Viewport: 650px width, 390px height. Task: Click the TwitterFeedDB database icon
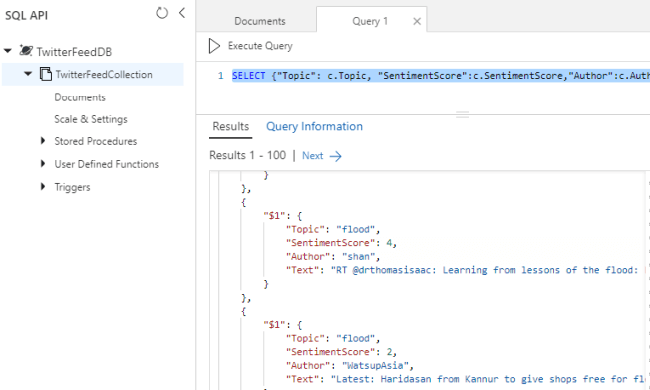click(26, 51)
